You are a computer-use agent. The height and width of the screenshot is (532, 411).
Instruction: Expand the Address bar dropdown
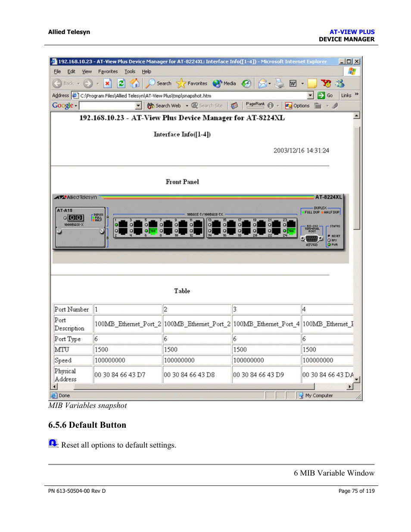click(310, 96)
